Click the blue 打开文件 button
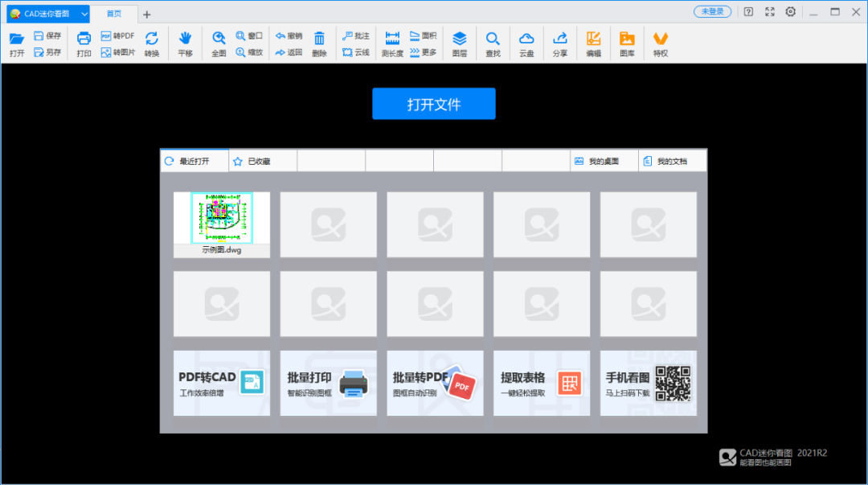The image size is (868, 485). [x=434, y=104]
